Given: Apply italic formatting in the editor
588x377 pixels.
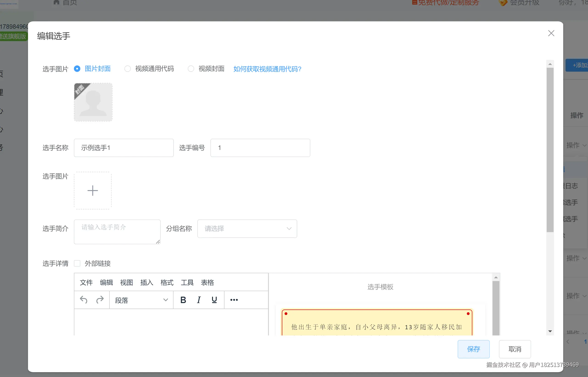Looking at the screenshot, I should pyautogui.click(x=199, y=300).
